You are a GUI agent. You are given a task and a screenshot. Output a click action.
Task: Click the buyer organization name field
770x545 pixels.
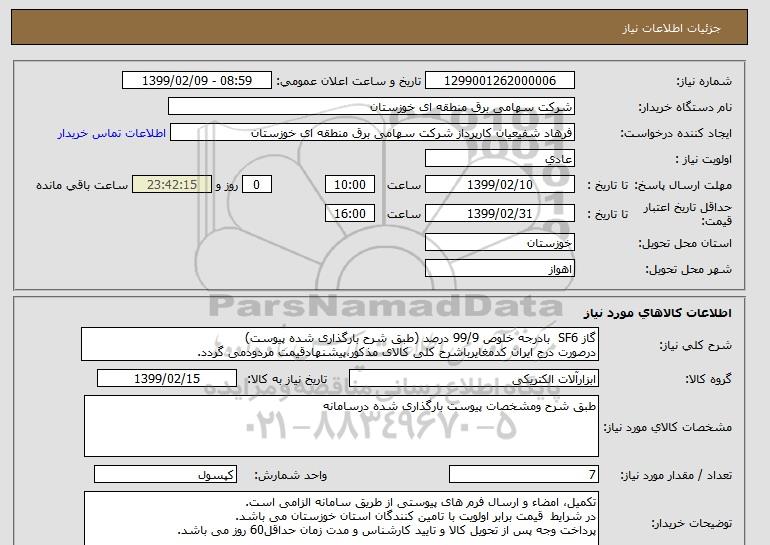(x=371, y=107)
